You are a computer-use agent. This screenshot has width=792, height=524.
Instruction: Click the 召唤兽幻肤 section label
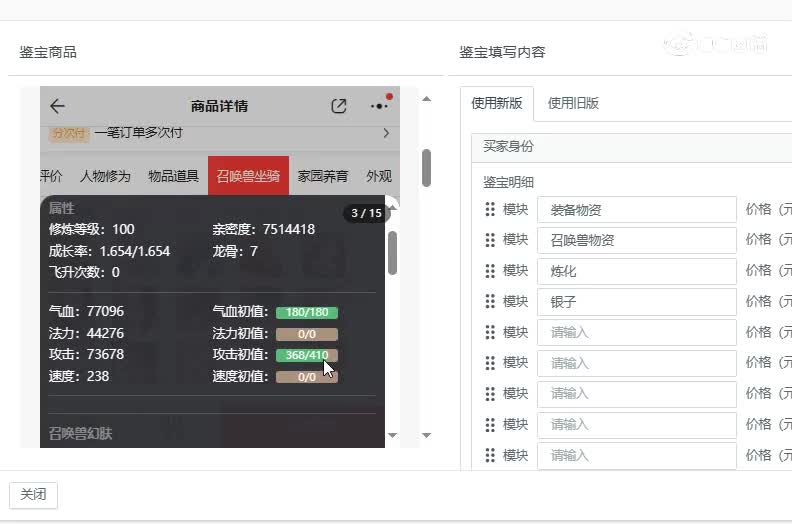coord(80,434)
